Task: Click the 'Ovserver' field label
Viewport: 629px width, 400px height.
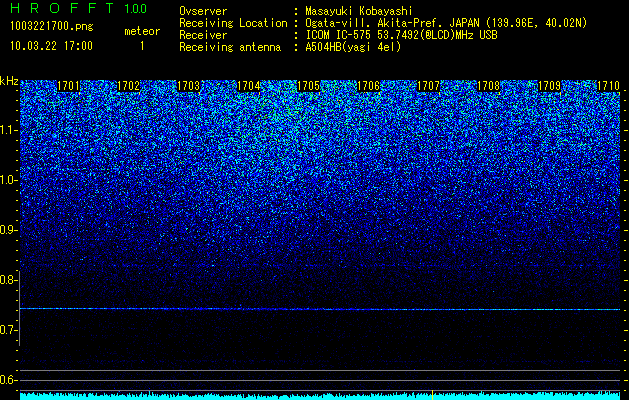Action: (203, 11)
